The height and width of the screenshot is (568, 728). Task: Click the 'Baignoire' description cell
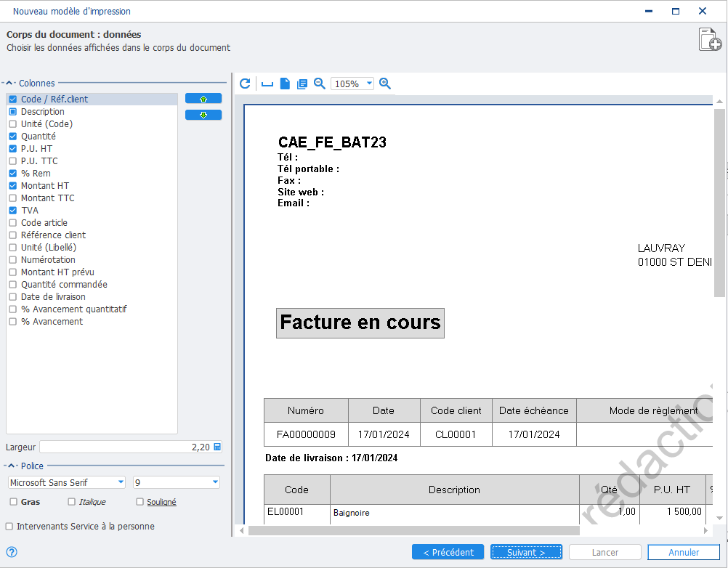point(455,513)
